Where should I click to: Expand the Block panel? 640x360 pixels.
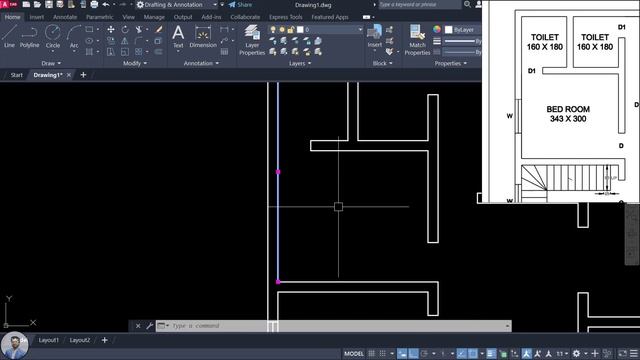(382, 63)
